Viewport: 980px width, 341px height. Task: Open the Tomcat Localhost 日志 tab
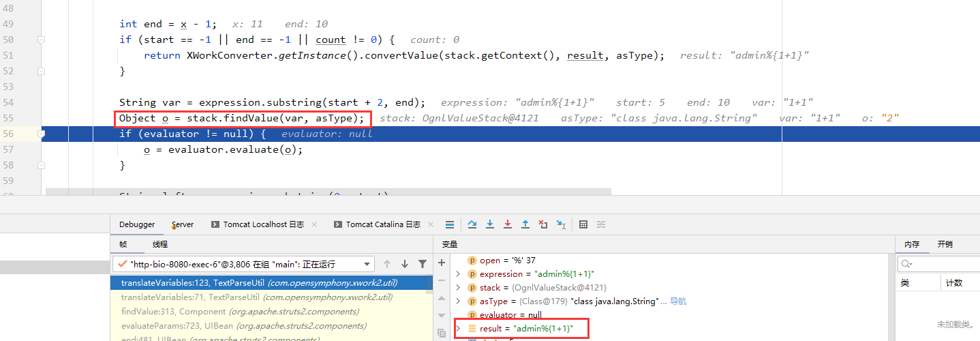tap(258, 224)
